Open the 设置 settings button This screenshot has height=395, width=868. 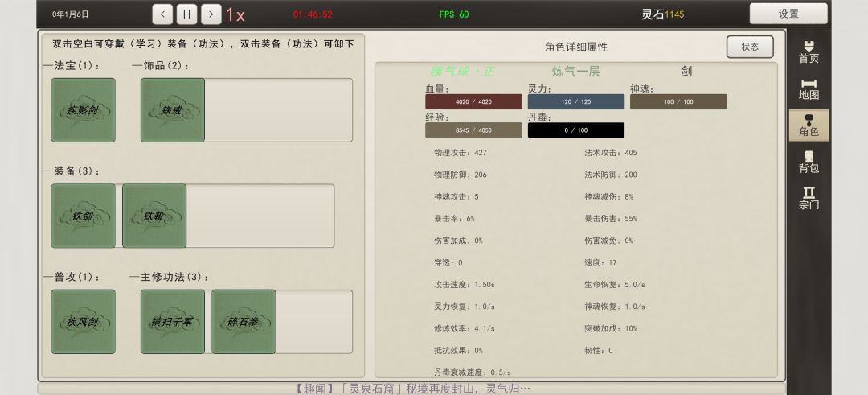(788, 14)
